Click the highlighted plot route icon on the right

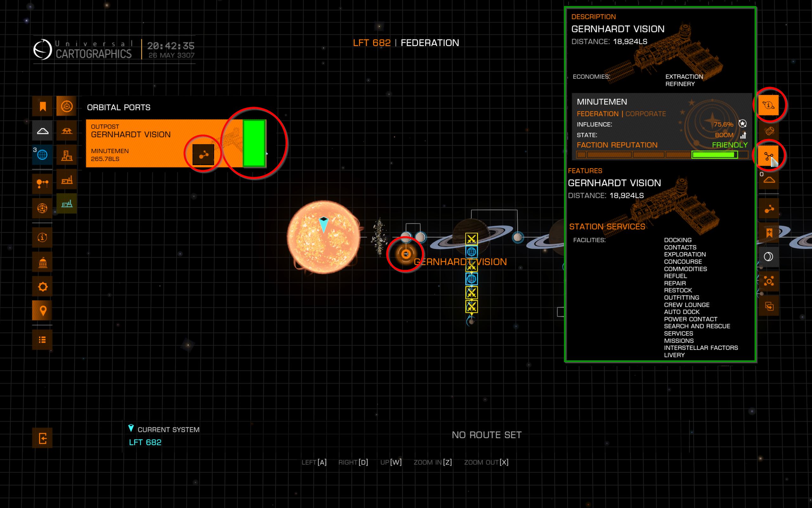click(x=768, y=156)
